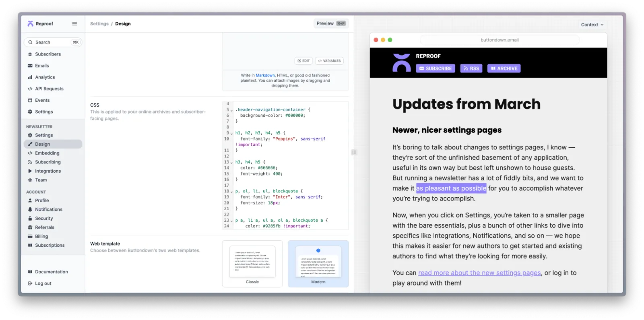Image resolution: width=644 pixels, height=320 pixels.
Task: Open Subscribers from the sidebar
Action: [x=47, y=54]
